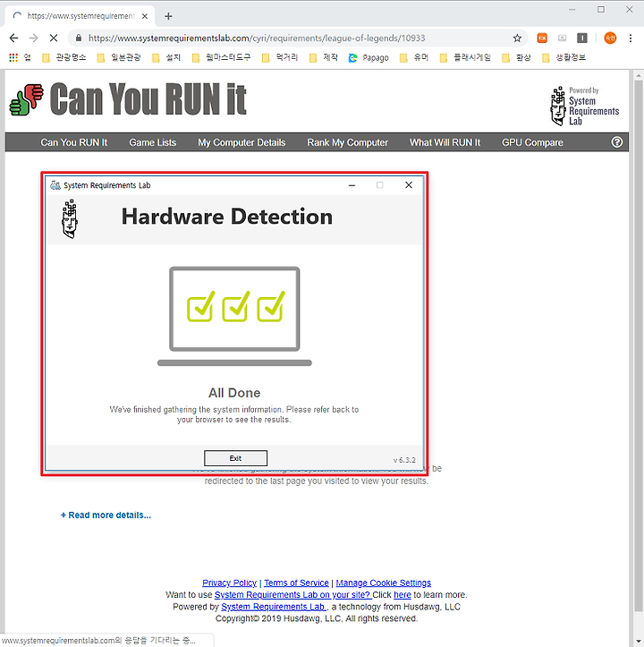Close the systemrequirementslab tab

[145, 16]
